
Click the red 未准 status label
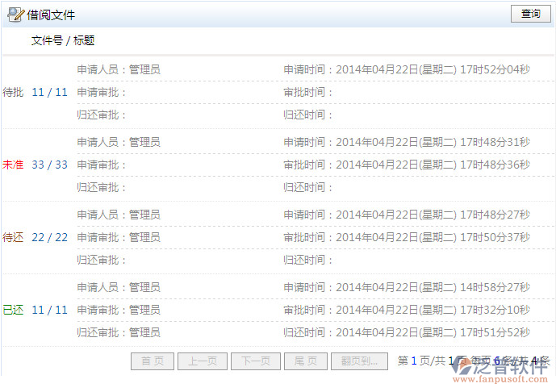click(x=13, y=165)
